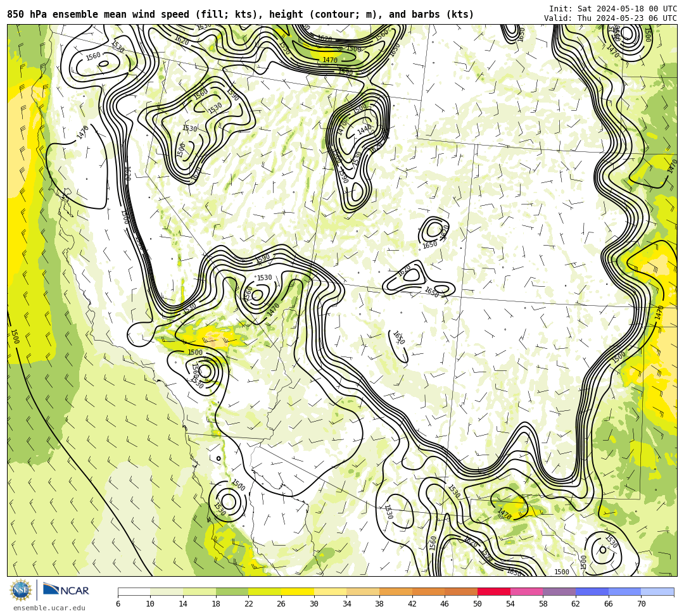684x616 pixels.
Task: Click the colorbar tick label 42
Action: (412, 604)
